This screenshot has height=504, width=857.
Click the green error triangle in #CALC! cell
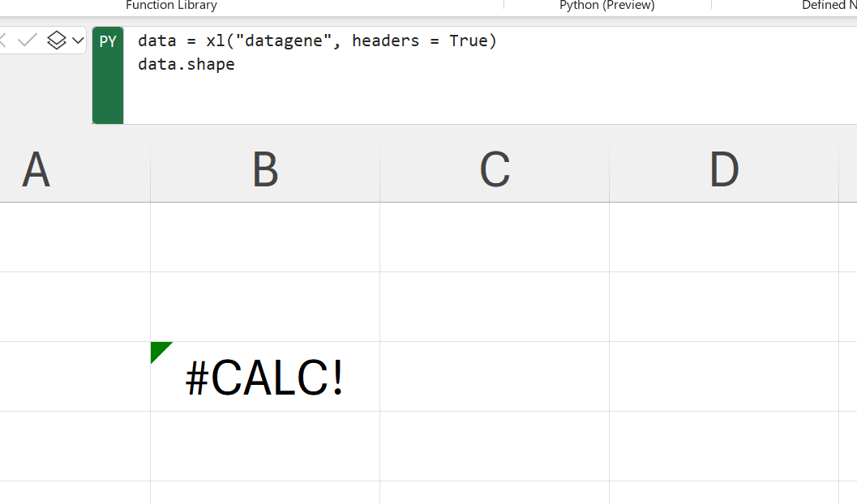[158, 350]
